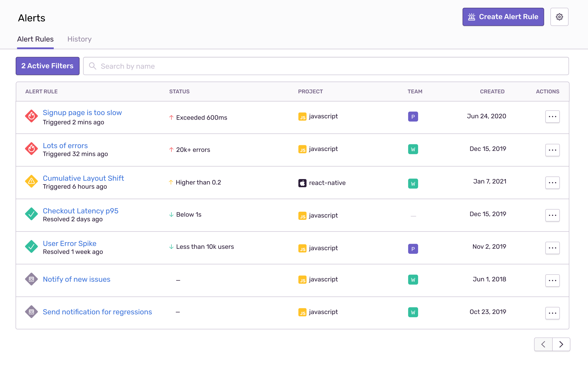The width and height of the screenshot is (588, 369).
Task: Click purple P team badge on Signup row
Action: pos(413,117)
